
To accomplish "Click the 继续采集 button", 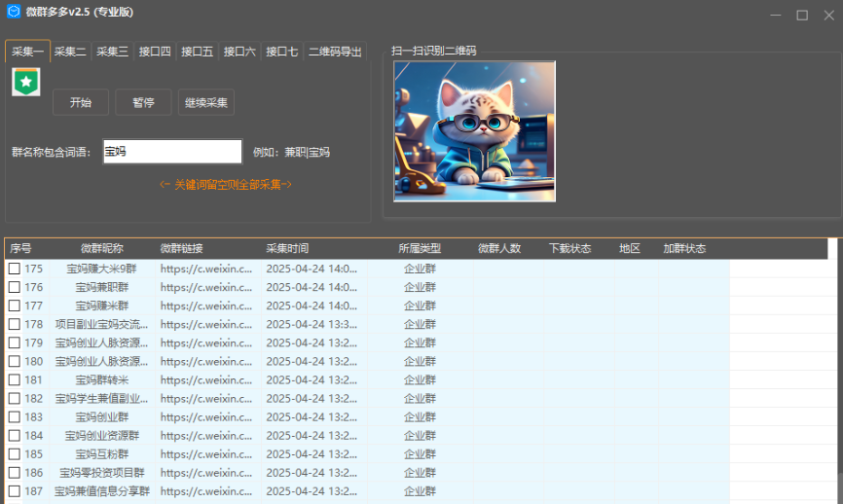I will click(206, 102).
